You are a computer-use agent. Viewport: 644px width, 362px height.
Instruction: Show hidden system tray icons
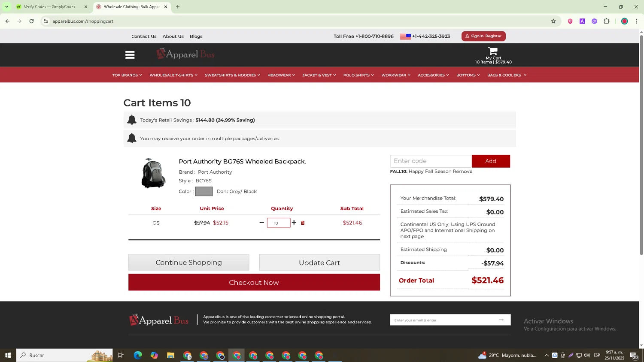pos(547,355)
